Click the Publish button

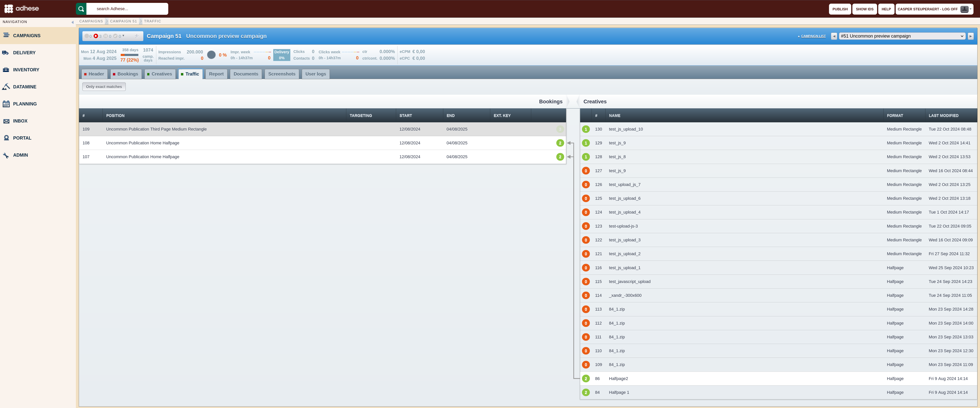(x=840, y=9)
